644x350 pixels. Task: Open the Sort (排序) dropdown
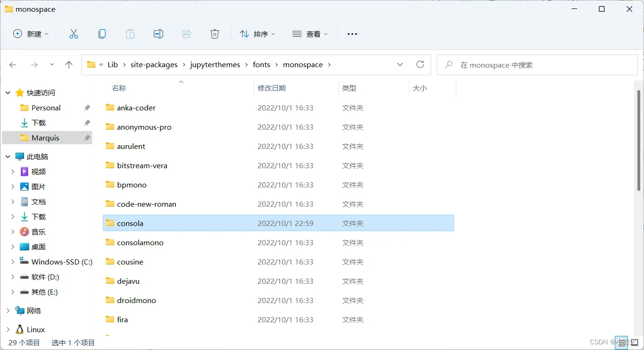258,34
